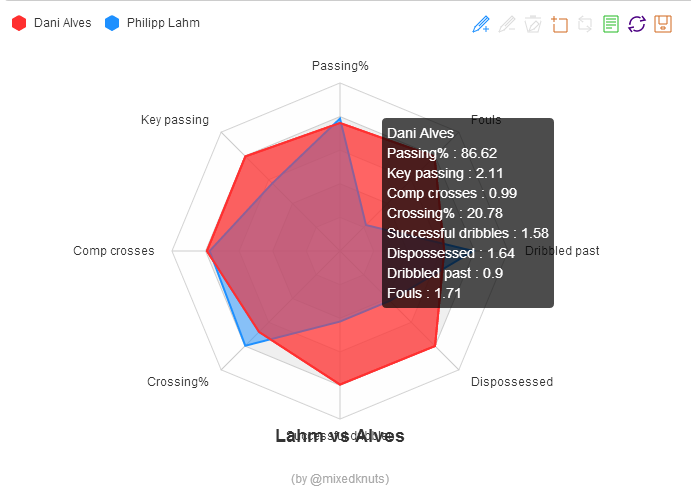Click the Key passing axis label
691x488 pixels.
[175, 120]
